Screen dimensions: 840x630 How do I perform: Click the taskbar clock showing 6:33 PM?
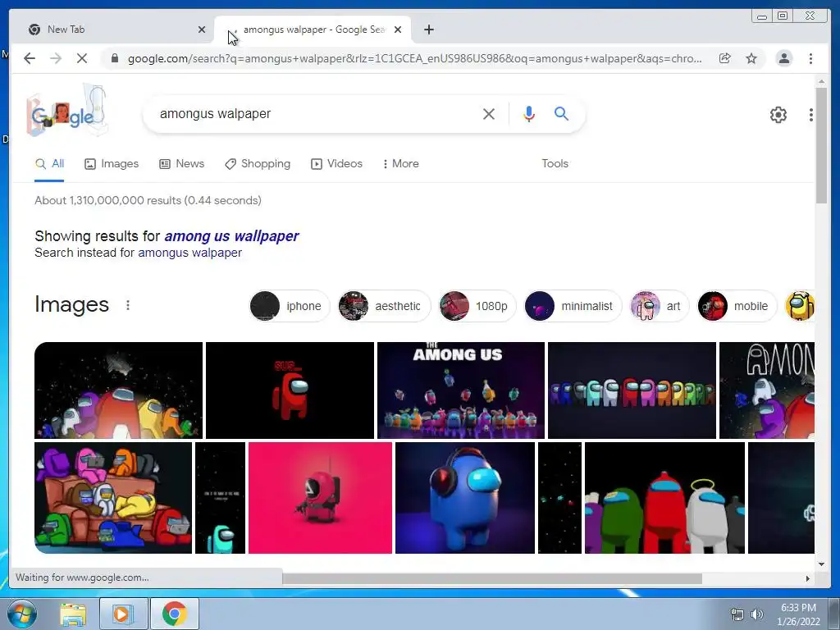(x=798, y=614)
